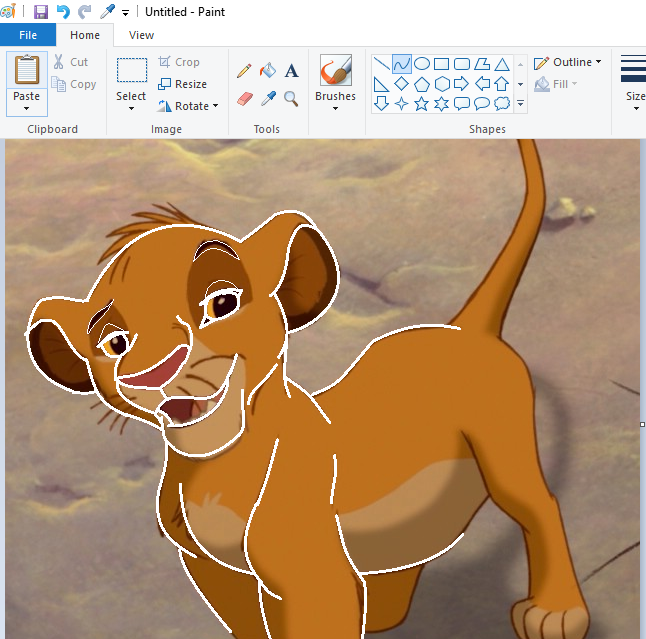Choose the Right triangle shape
646x639 pixels.
[x=381, y=84]
